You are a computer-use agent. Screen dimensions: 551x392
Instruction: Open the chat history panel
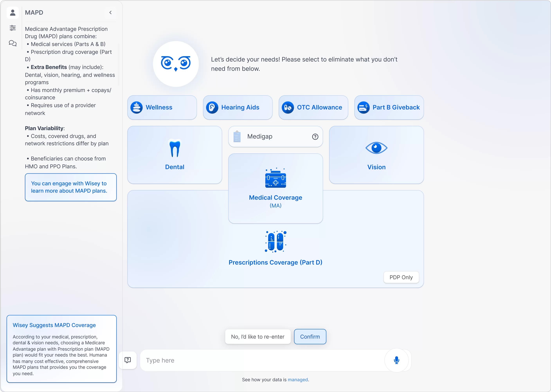coord(13,43)
